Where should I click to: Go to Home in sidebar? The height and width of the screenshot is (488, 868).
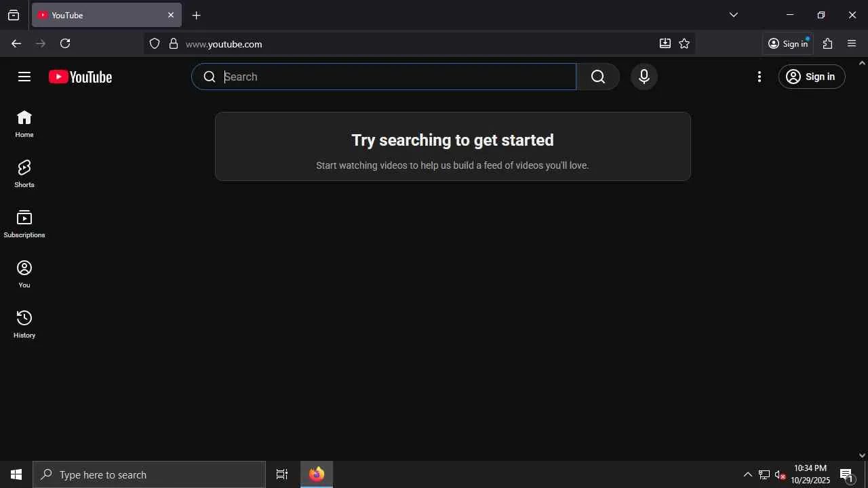click(24, 125)
